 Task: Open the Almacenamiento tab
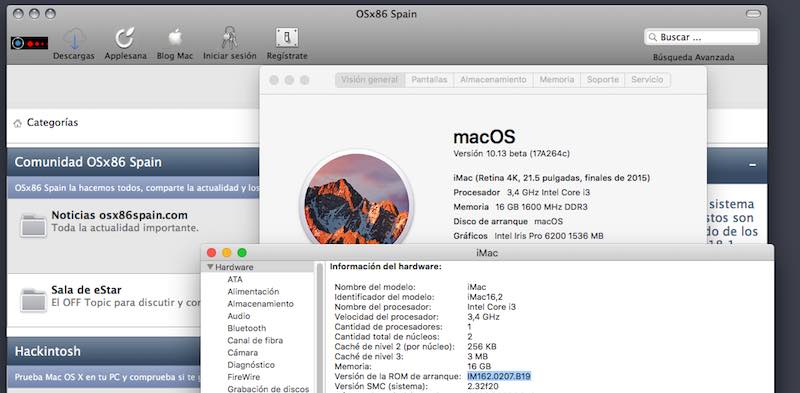coord(493,80)
